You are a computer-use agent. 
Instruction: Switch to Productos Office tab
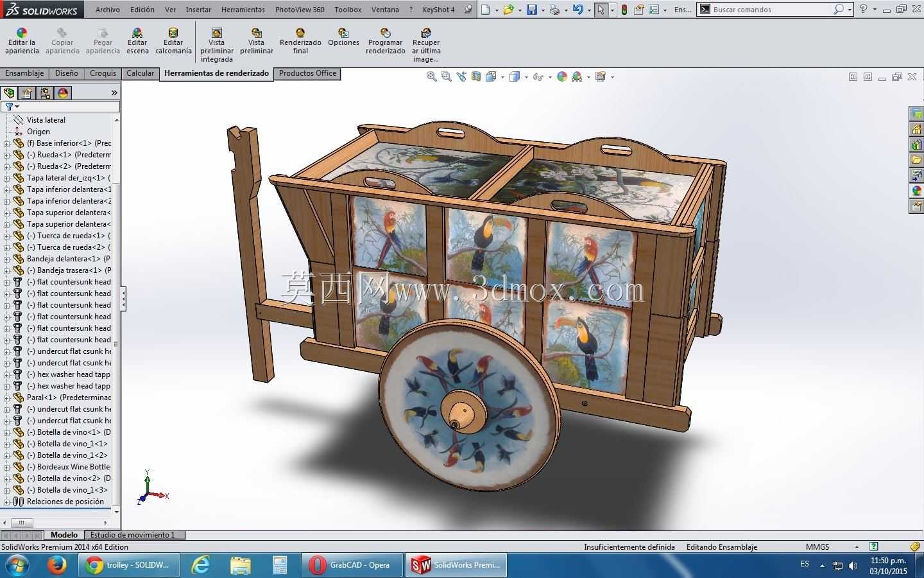tap(307, 73)
